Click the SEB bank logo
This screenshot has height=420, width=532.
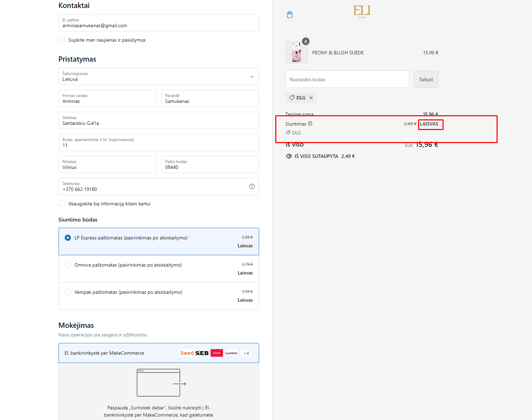click(x=202, y=353)
